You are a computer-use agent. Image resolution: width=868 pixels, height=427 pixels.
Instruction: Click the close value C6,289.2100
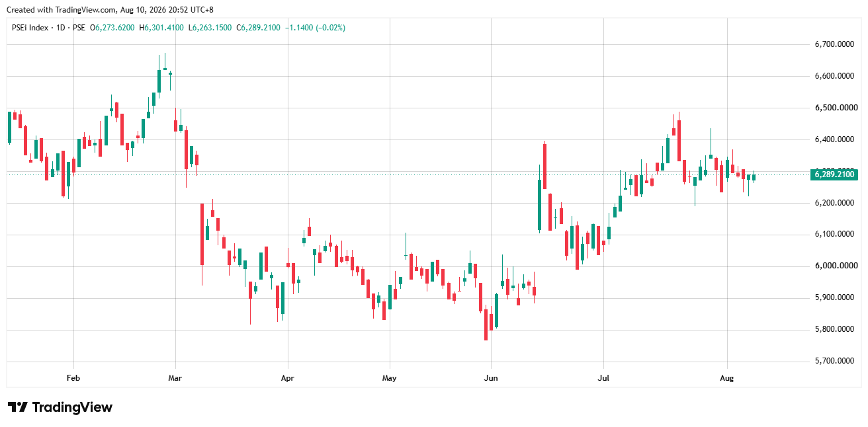259,28
